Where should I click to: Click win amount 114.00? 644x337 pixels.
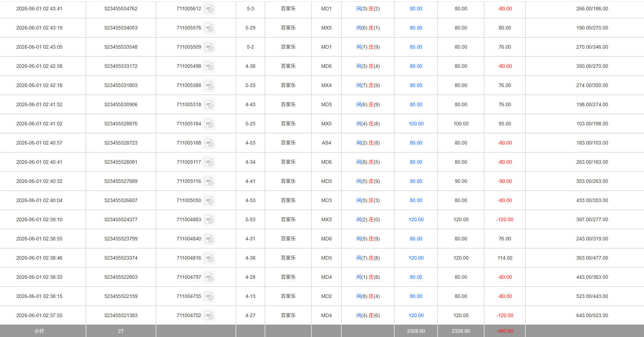[505, 258]
